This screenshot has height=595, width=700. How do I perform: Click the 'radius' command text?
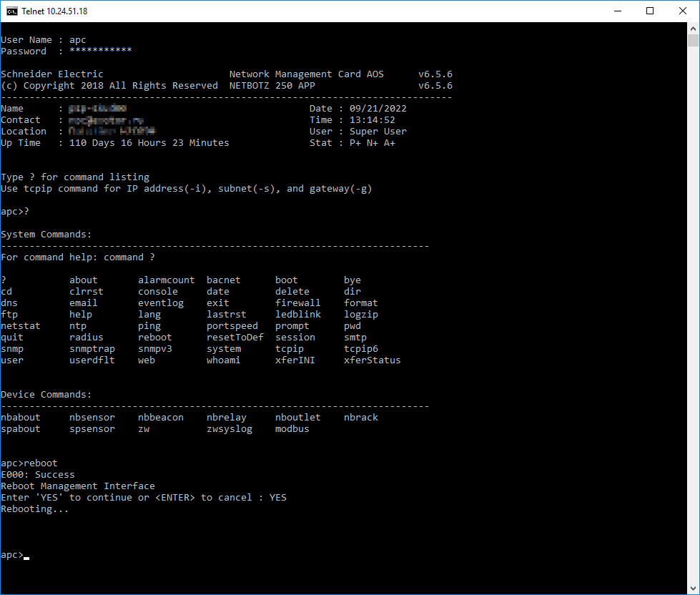pyautogui.click(x=87, y=337)
